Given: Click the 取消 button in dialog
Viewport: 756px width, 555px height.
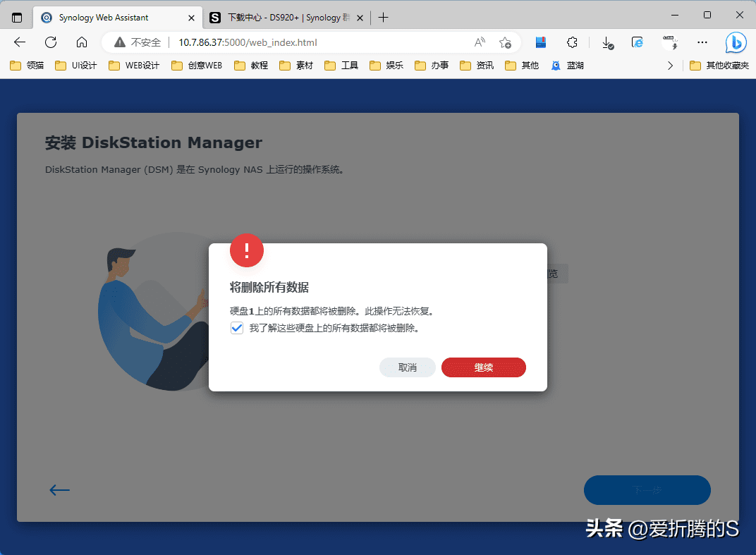Looking at the screenshot, I should pos(407,367).
